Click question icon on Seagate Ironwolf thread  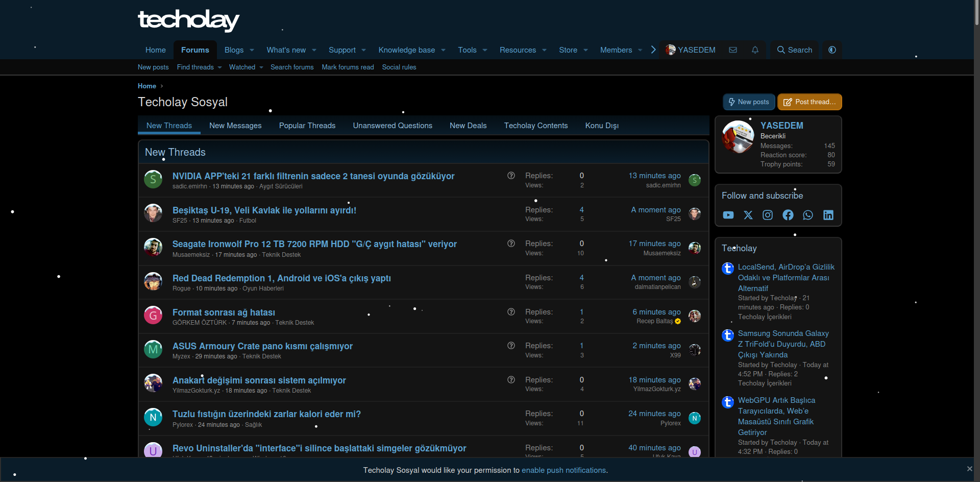coord(511,244)
